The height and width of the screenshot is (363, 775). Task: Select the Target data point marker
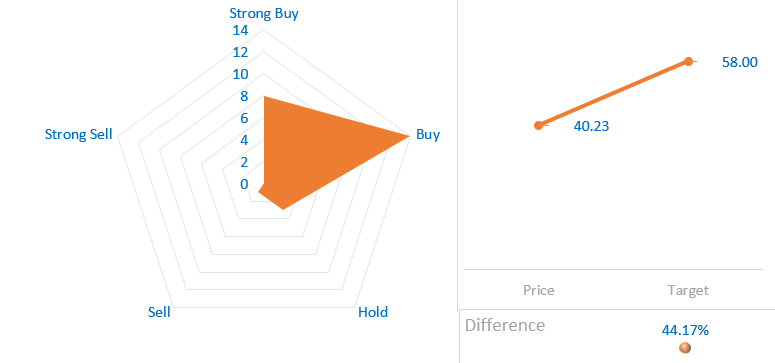coord(688,61)
